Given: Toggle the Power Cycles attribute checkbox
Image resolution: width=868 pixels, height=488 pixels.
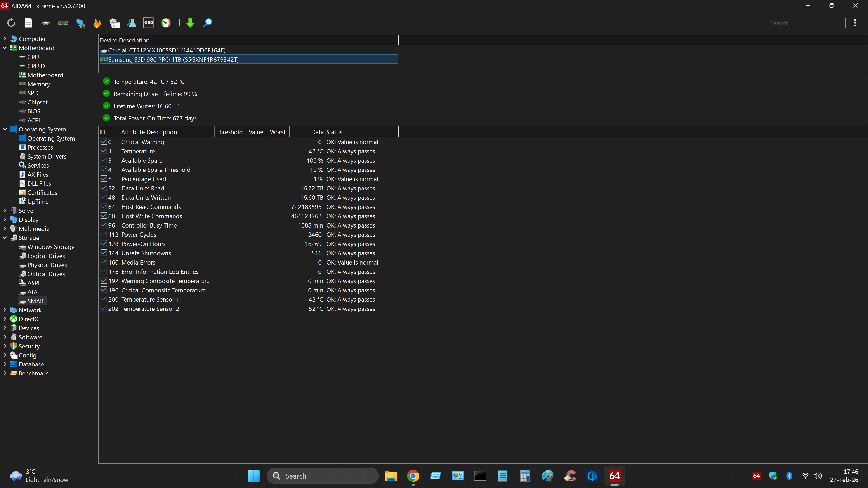Looking at the screenshot, I should [104, 235].
